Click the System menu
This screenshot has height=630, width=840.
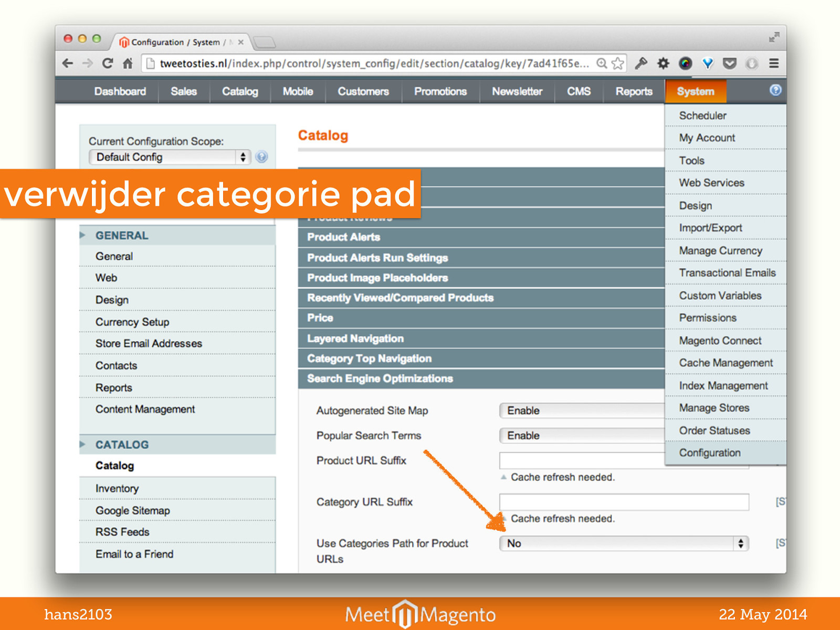pos(696,91)
